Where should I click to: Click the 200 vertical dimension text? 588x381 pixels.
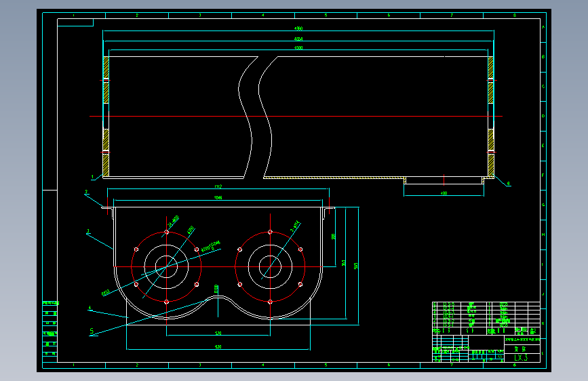(334, 237)
